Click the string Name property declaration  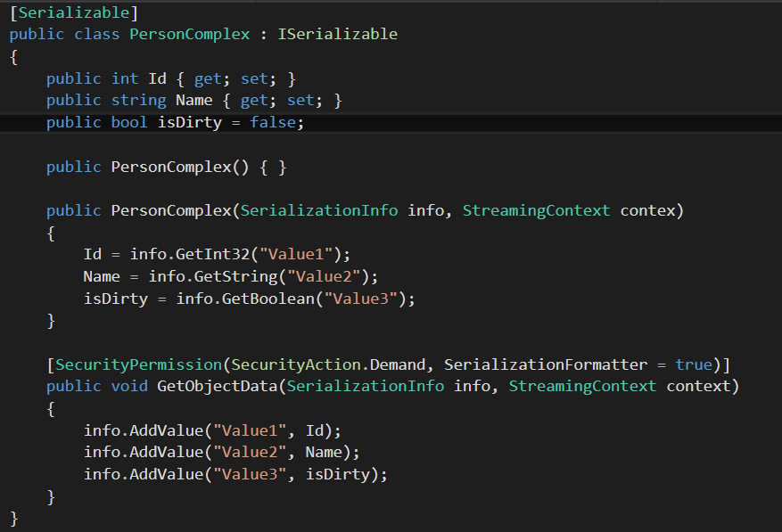click(x=194, y=101)
